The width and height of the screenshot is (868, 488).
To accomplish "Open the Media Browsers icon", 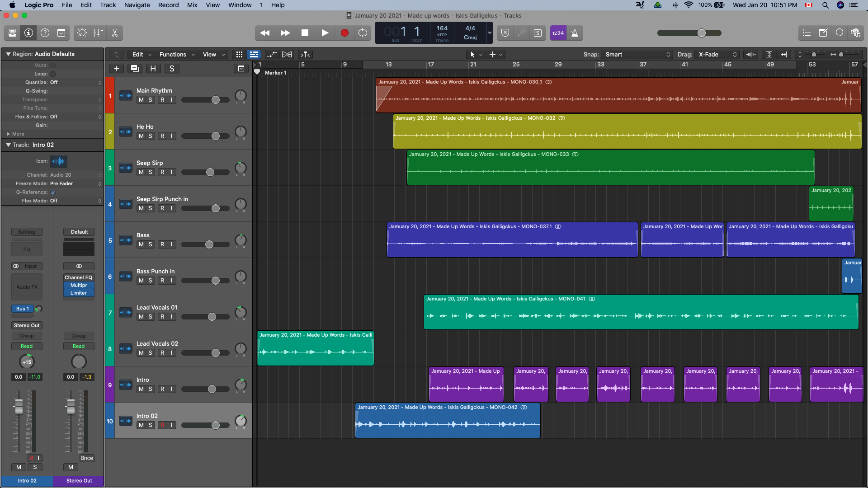I will pyautogui.click(x=855, y=33).
